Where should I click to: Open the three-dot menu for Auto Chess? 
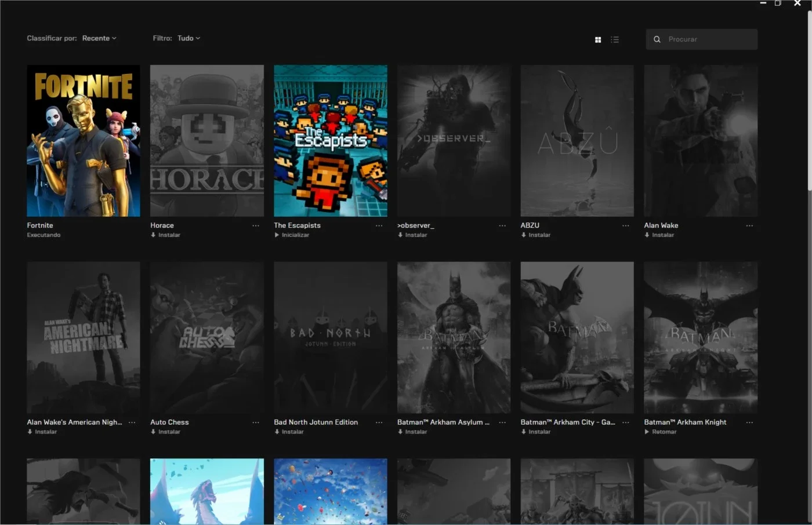(x=256, y=422)
